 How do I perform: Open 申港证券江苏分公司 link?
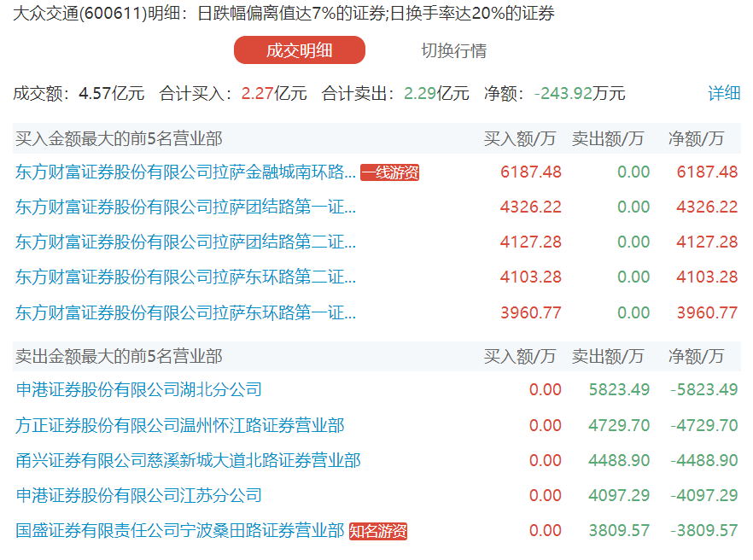tap(139, 496)
